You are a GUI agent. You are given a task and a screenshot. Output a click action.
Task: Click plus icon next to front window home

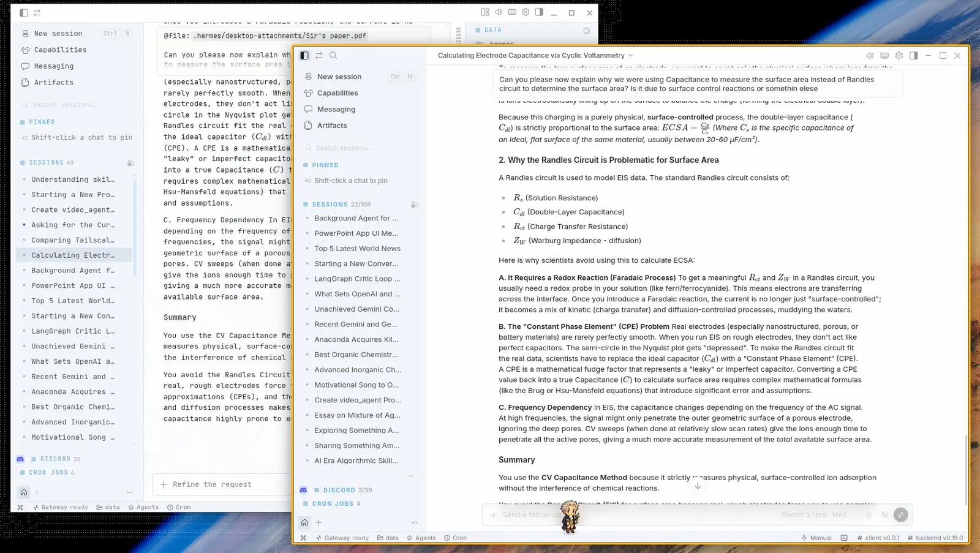319,522
